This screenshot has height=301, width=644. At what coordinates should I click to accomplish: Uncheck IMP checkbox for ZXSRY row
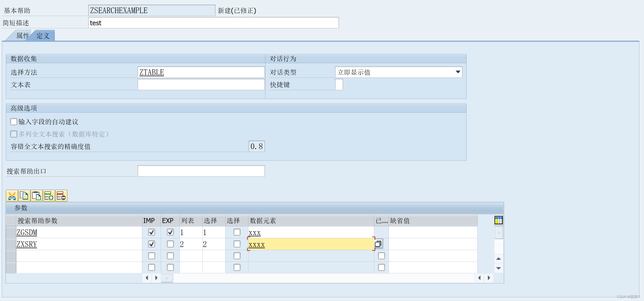(151, 244)
